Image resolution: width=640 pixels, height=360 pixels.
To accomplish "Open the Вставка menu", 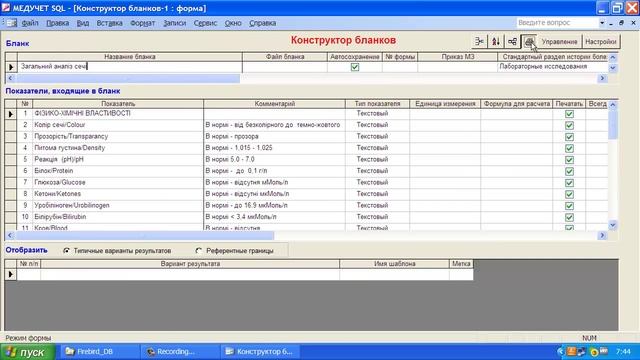I will click(x=109, y=23).
